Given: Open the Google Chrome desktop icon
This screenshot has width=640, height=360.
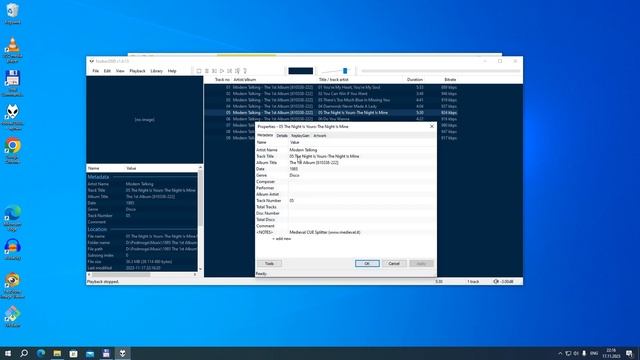Looking at the screenshot, I should 13,151.
